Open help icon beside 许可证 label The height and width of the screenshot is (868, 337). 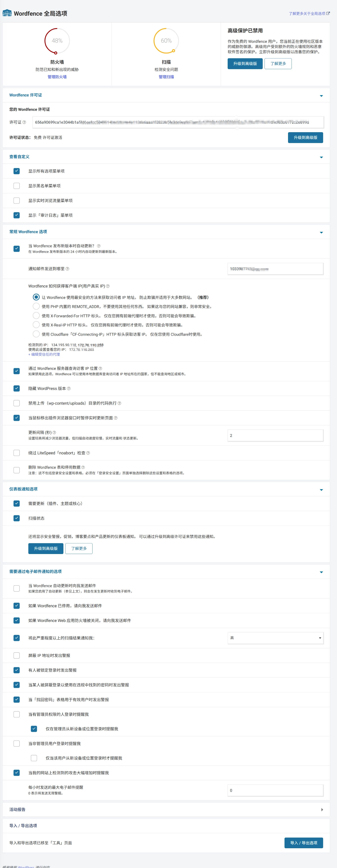click(24, 122)
